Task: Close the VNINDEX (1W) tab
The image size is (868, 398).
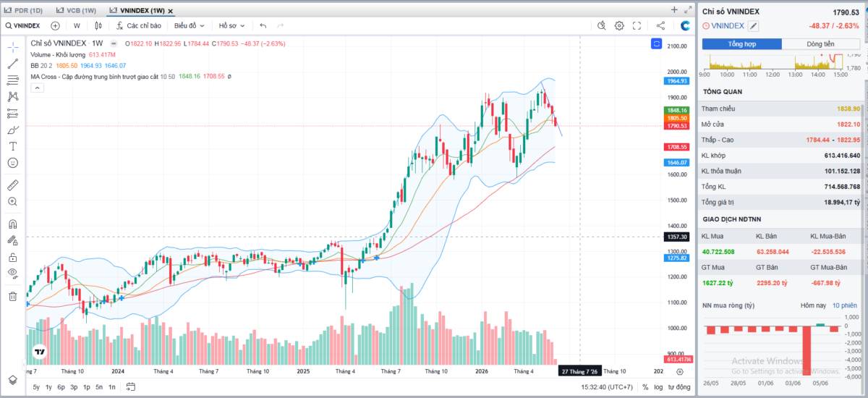Action: [171, 11]
